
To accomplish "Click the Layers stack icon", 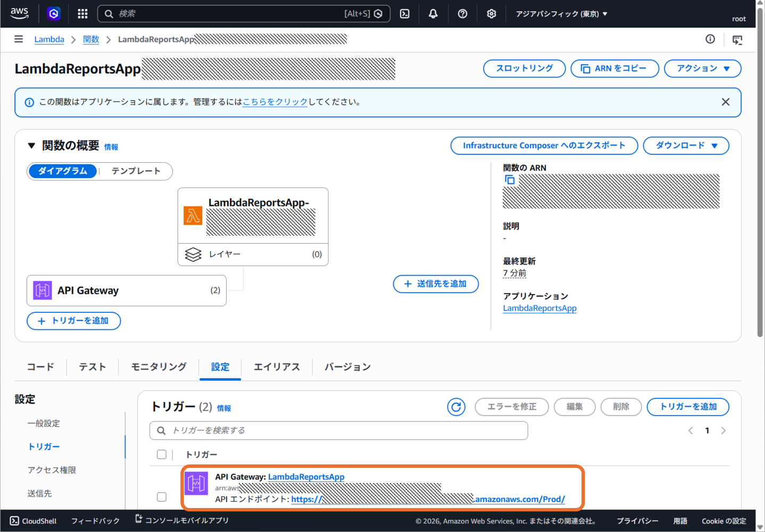I will (x=193, y=254).
